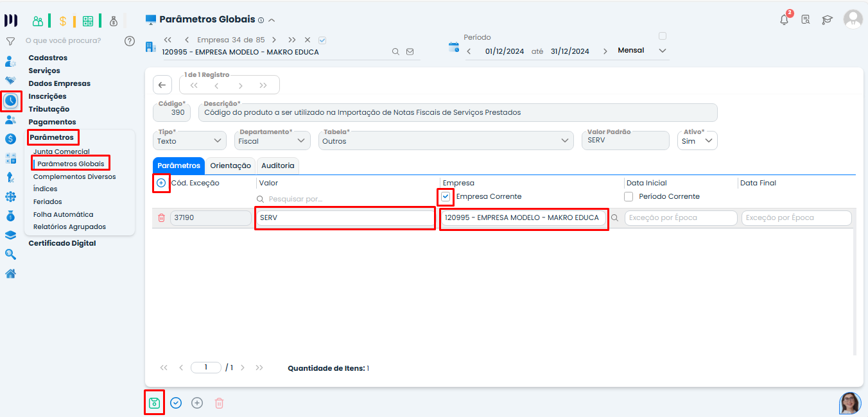The image size is (868, 417).
Task: Click the magnifier icon in left sidebar
Action: [x=10, y=254]
